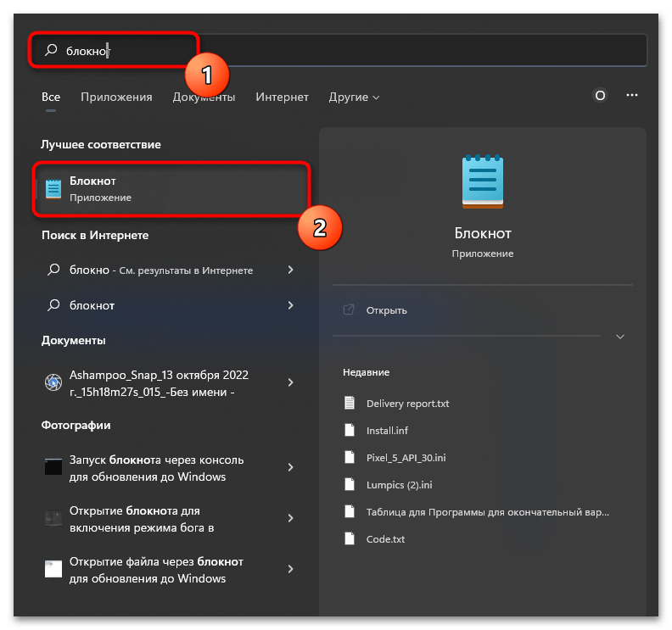Click the search input field with 'блокно'
The width and height of the screenshot is (672, 630).
click(339, 50)
